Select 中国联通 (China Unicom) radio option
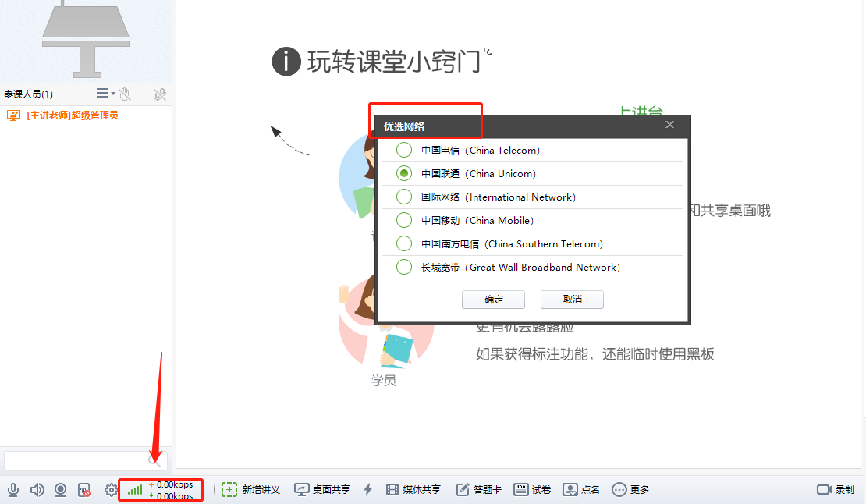This screenshot has width=866, height=504. coord(404,173)
